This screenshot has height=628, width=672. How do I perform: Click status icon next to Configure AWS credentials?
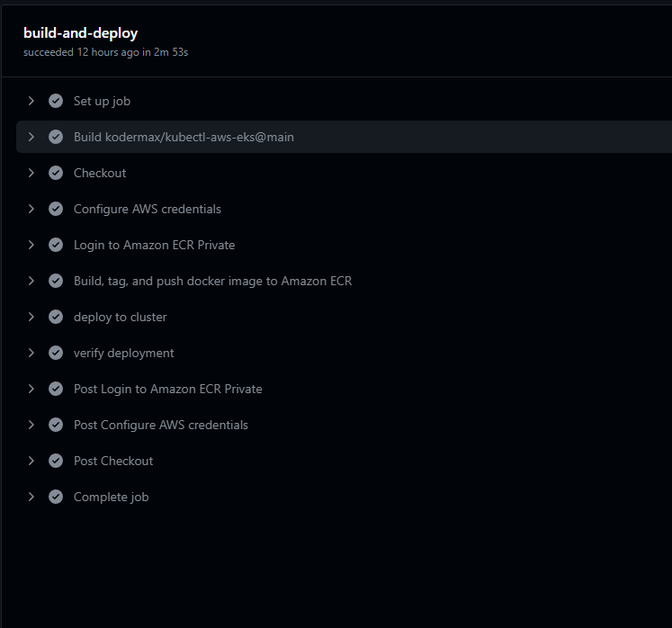(x=56, y=209)
